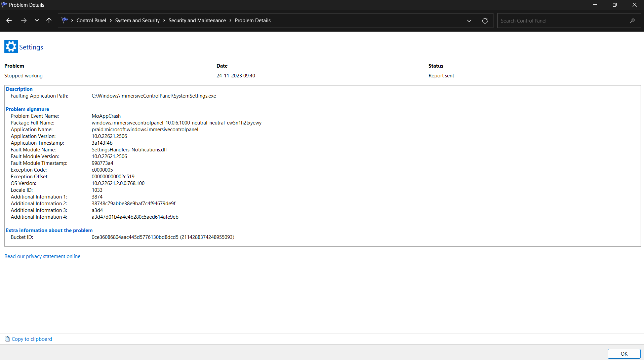Select Additional Information 4 hash value
Image resolution: width=644 pixels, height=360 pixels.
click(135, 217)
